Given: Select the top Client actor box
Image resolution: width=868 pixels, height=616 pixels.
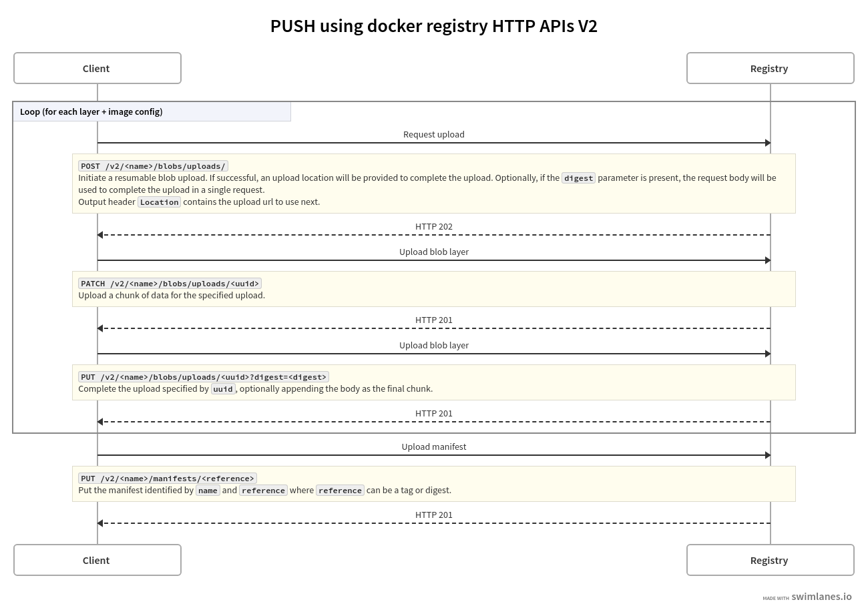Looking at the screenshot, I should (x=97, y=68).
